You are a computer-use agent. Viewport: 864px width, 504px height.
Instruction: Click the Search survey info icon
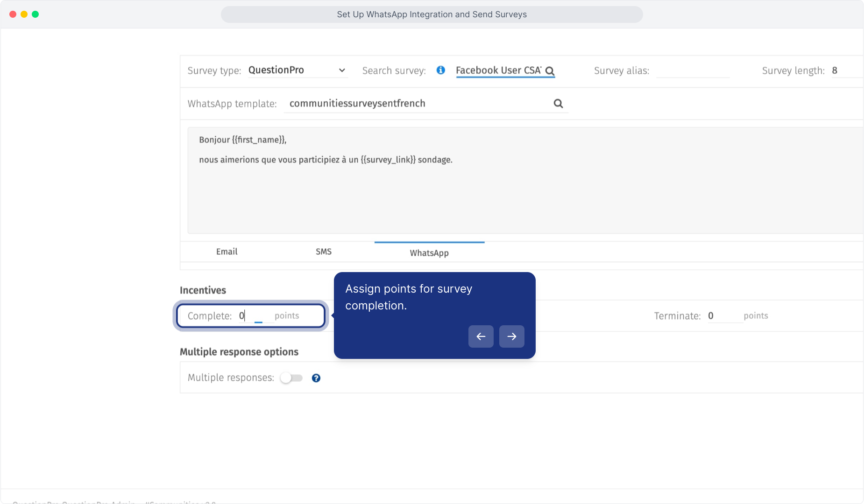(x=440, y=70)
